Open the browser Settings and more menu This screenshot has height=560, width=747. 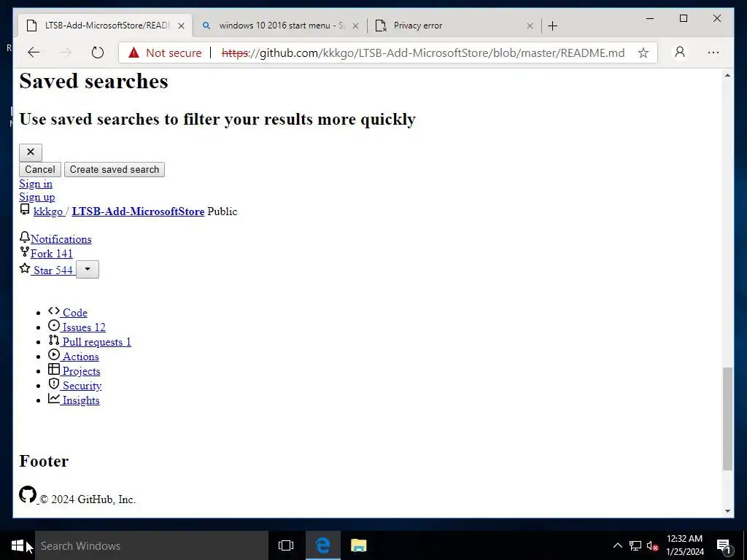713,52
